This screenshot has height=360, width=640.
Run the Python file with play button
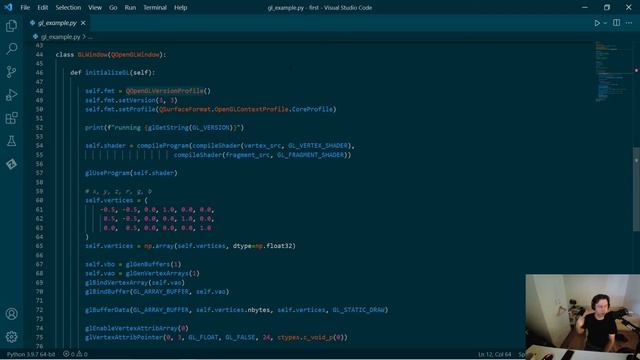pyautogui.click(x=597, y=23)
